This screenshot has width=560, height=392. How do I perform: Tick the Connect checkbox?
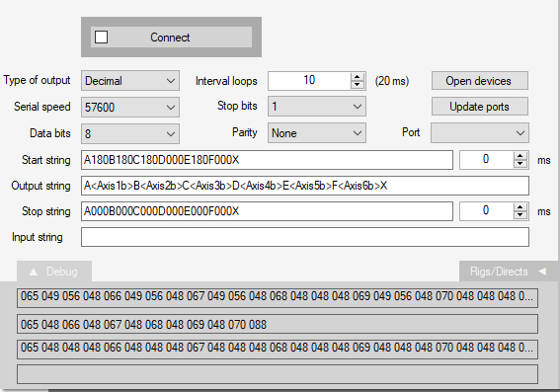pos(101,38)
